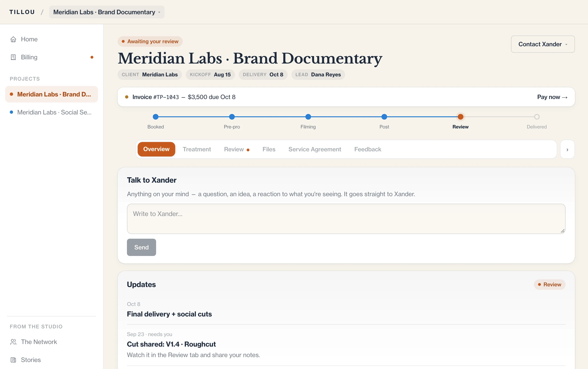
Task: Go to Billing in the sidebar
Action: 51,57
